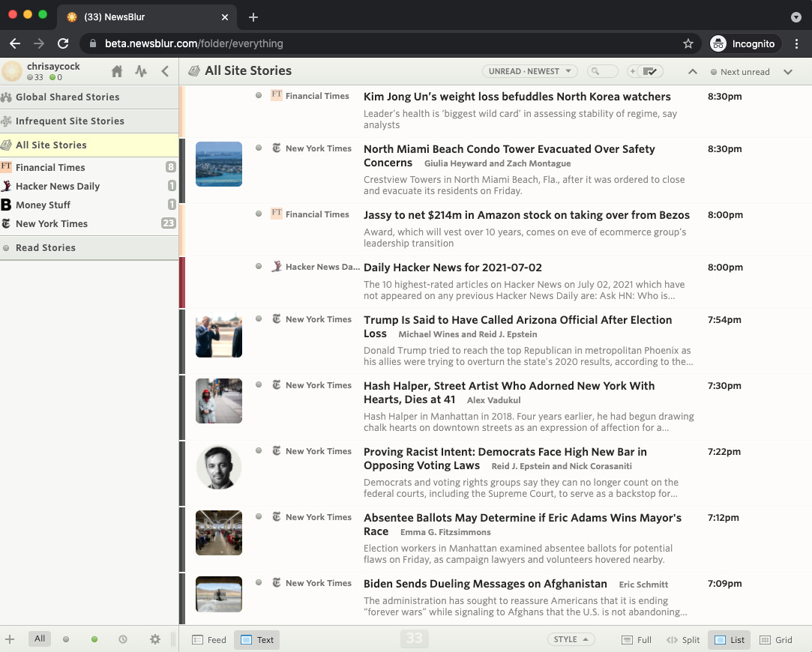Open the dashboard home icon

117,71
